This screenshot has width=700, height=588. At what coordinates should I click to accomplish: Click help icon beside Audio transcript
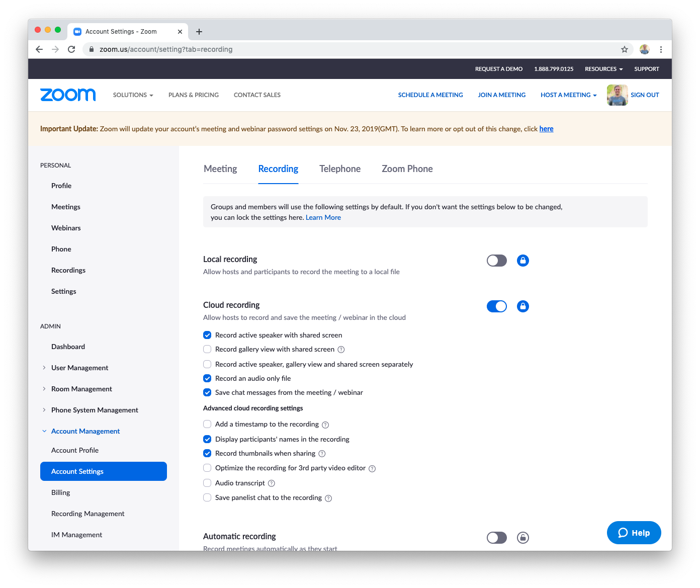click(272, 483)
